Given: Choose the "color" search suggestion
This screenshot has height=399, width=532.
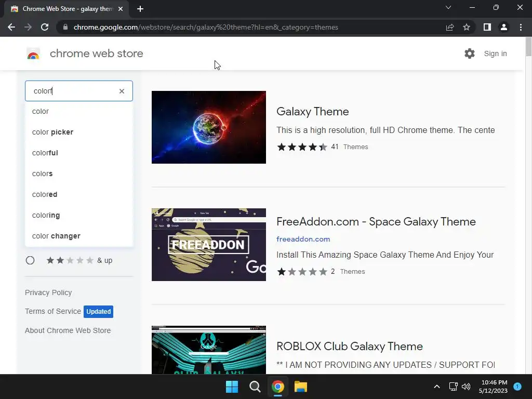Looking at the screenshot, I should tap(79, 111).
